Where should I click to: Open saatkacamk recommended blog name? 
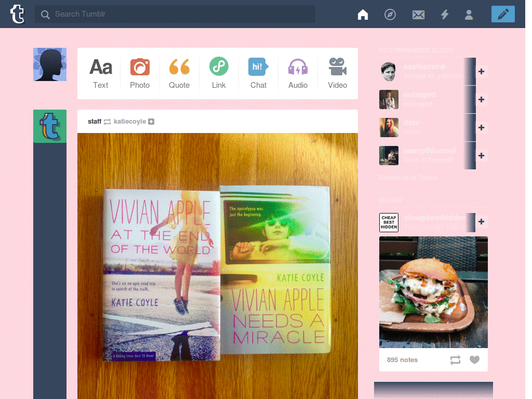coord(424,66)
